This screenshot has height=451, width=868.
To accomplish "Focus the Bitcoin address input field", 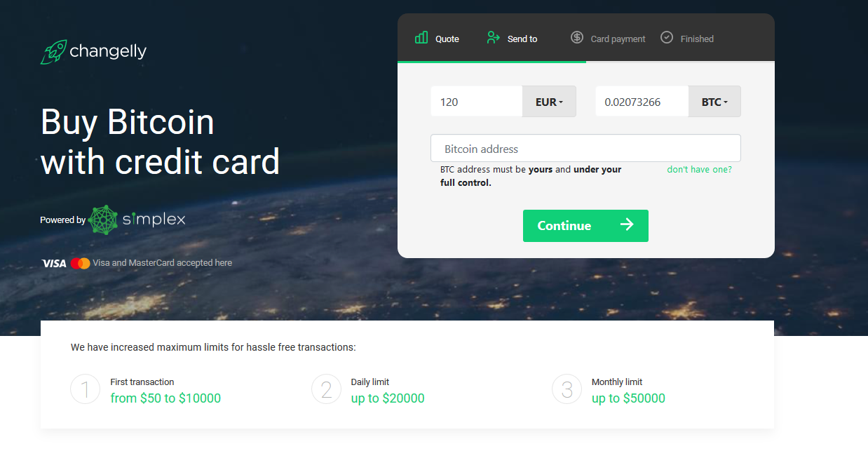I will click(585, 149).
